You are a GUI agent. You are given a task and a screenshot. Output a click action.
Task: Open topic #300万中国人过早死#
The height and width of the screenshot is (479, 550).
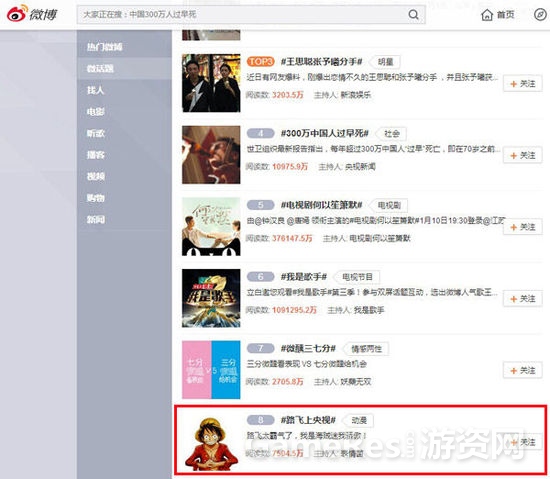tap(325, 134)
